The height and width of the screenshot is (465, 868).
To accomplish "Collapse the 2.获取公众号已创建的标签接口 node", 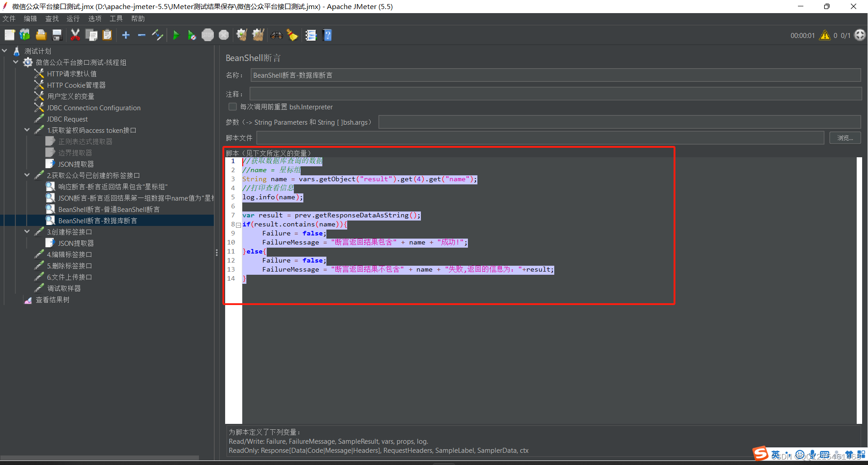I will point(27,175).
